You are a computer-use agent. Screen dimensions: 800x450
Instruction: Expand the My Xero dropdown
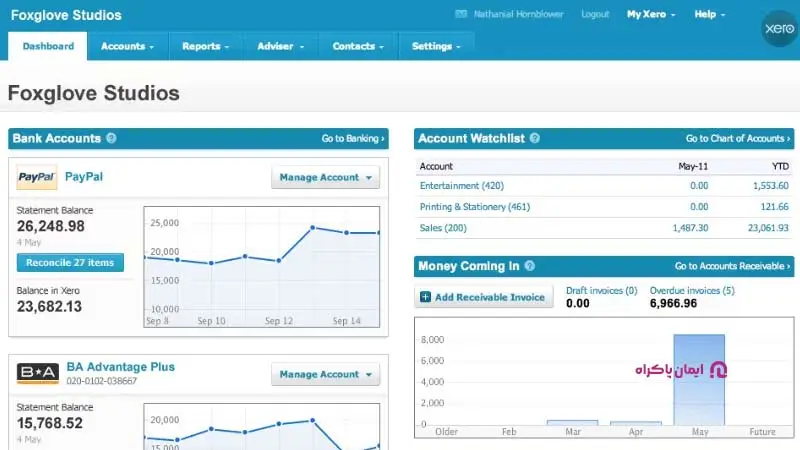tap(651, 14)
